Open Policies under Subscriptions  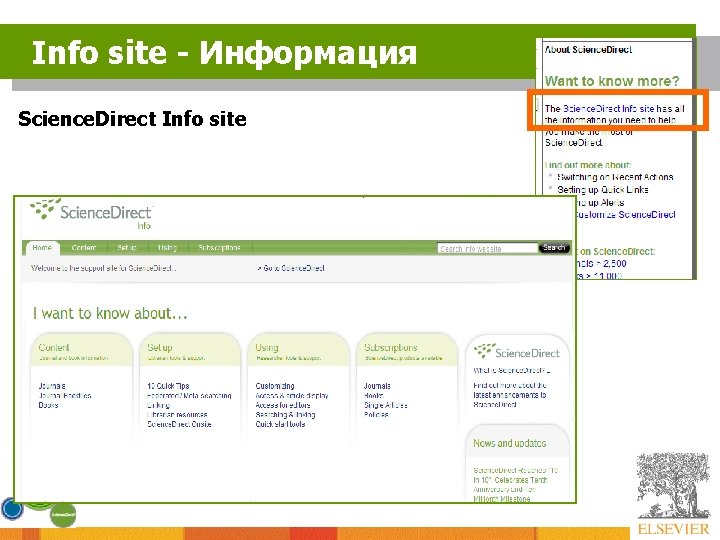[x=376, y=415]
